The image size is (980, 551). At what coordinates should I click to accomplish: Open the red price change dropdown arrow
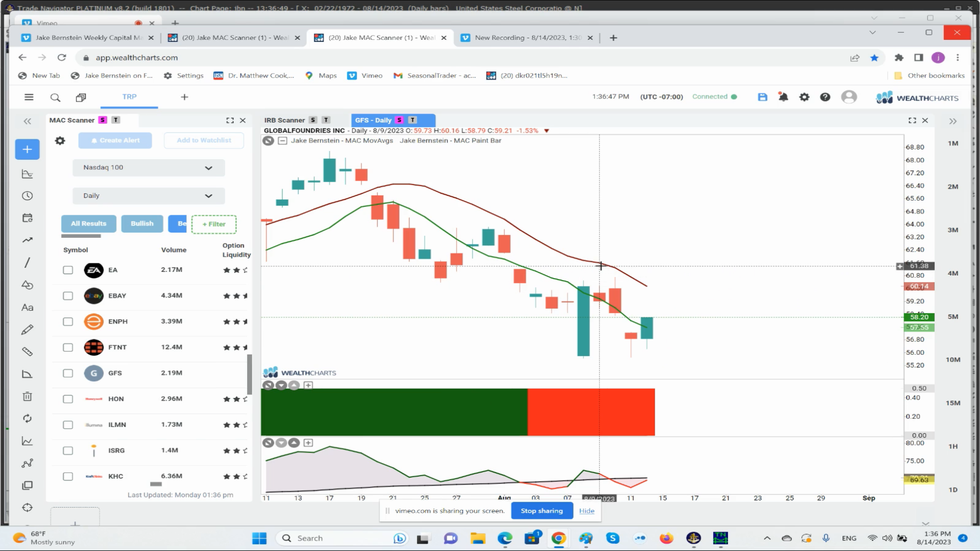click(547, 131)
